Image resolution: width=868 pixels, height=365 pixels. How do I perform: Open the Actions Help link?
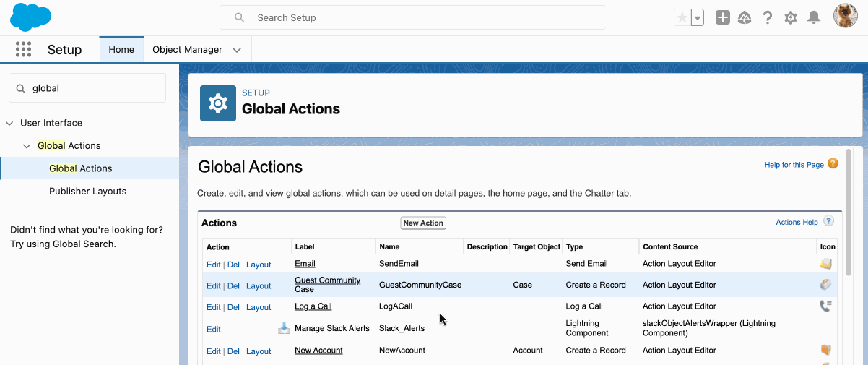(x=797, y=223)
